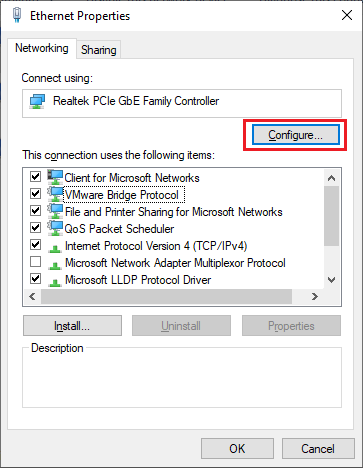Click the Install button
This screenshot has height=468, width=363.
click(x=72, y=326)
